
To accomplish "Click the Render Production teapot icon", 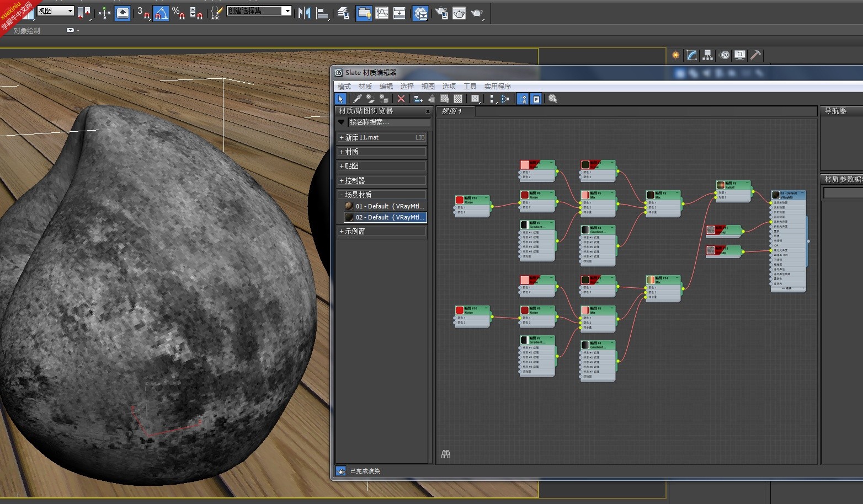I will pos(478,13).
